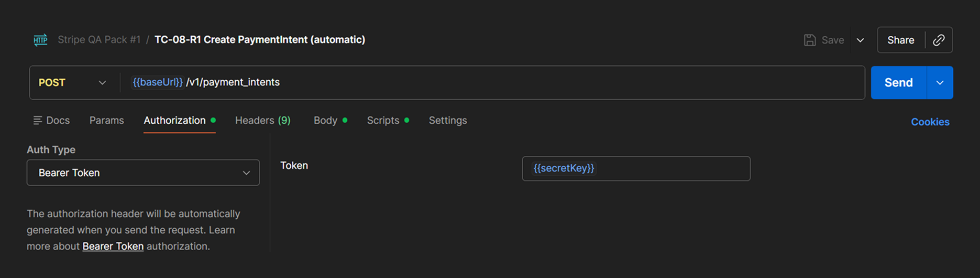
Task: Open the Auth Type Bearer Token dropdown
Action: [x=143, y=173]
